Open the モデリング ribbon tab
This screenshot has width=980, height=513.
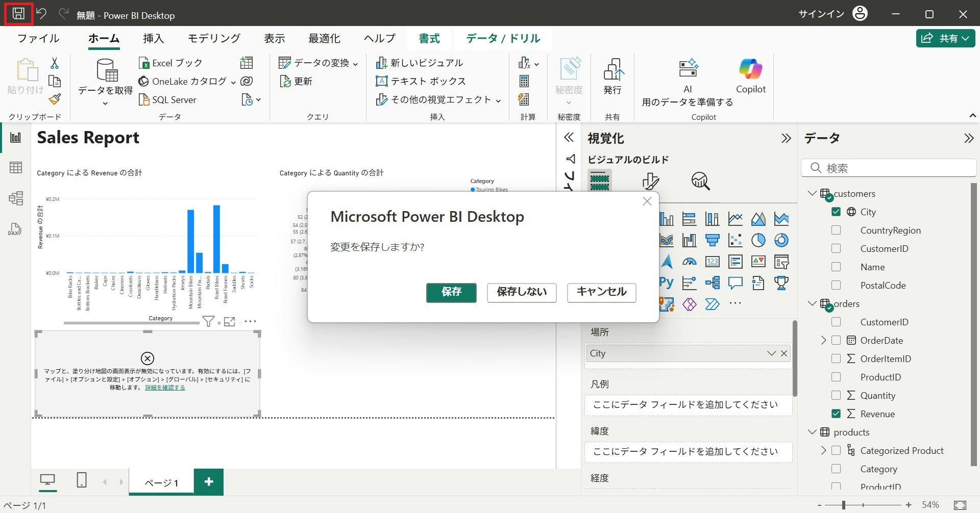(214, 38)
